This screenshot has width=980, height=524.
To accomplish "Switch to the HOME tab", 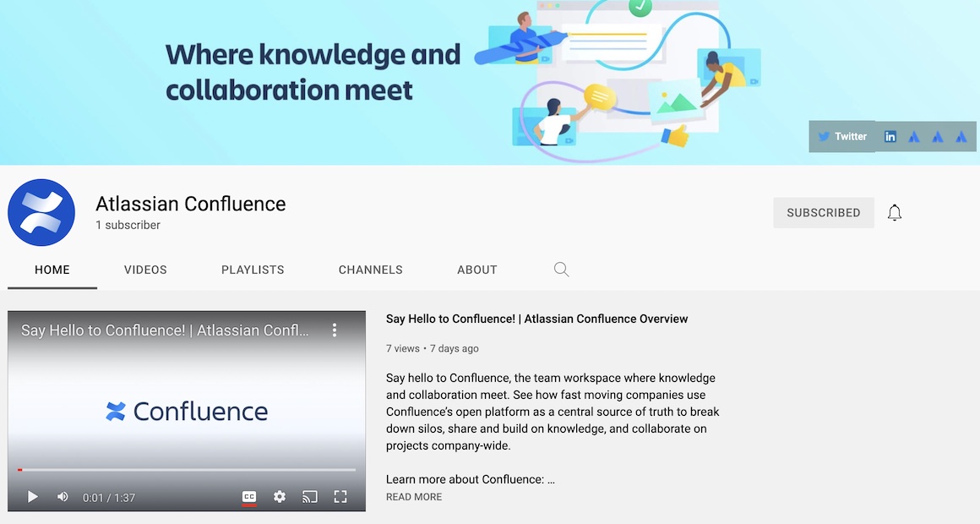I will pos(52,270).
